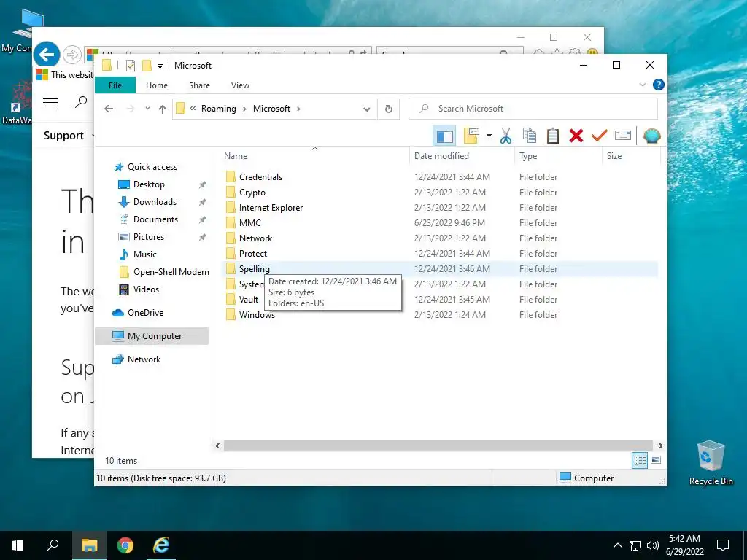This screenshot has height=560, width=747.
Task: Expand hidden breadcrumb path chevrons
Action: pyautogui.click(x=193, y=109)
